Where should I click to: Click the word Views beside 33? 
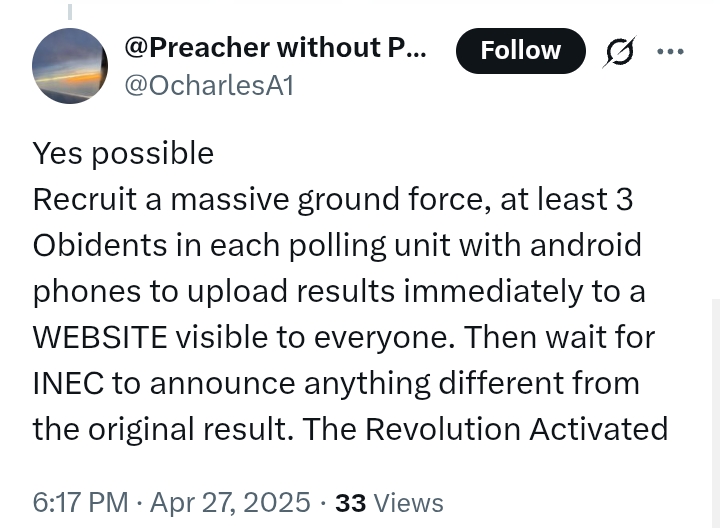[409, 503]
